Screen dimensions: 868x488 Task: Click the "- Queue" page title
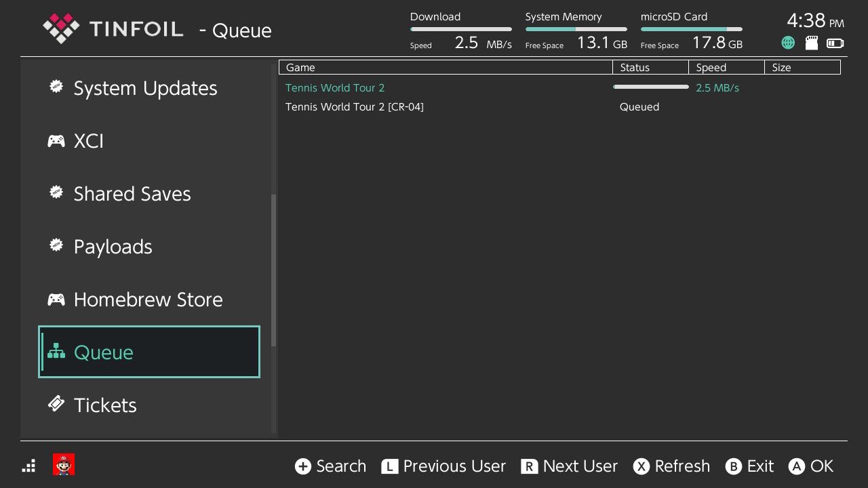235,30
